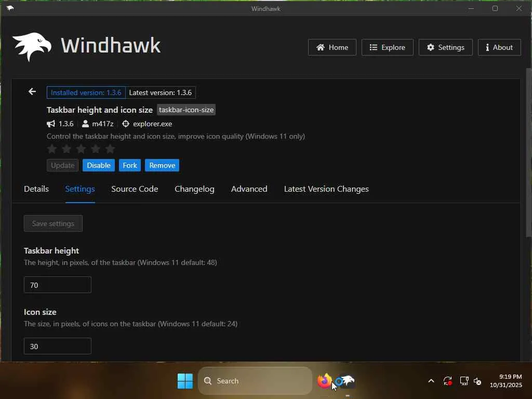This screenshot has height=399, width=532.
Task: Click the megaphone version icon
Action: click(51, 124)
